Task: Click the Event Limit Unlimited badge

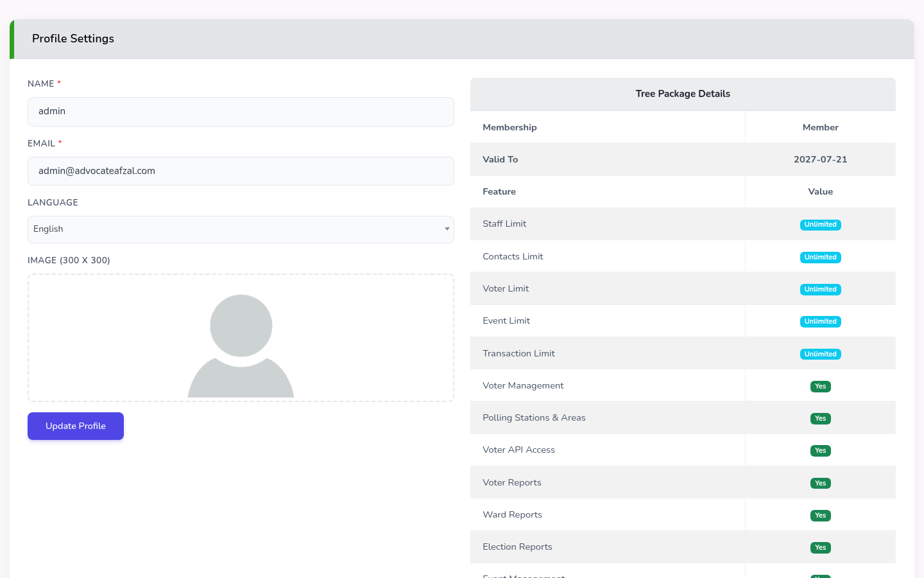Action: [820, 322]
